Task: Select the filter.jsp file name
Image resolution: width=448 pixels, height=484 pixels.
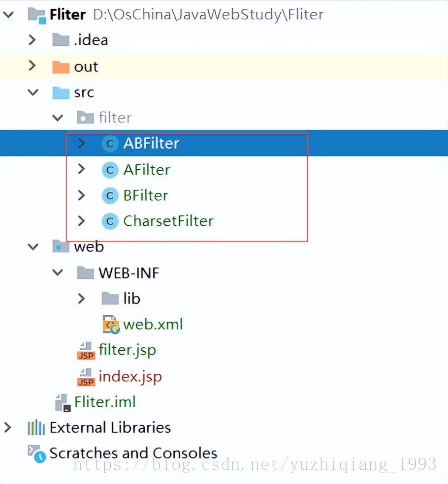Action: (128, 351)
